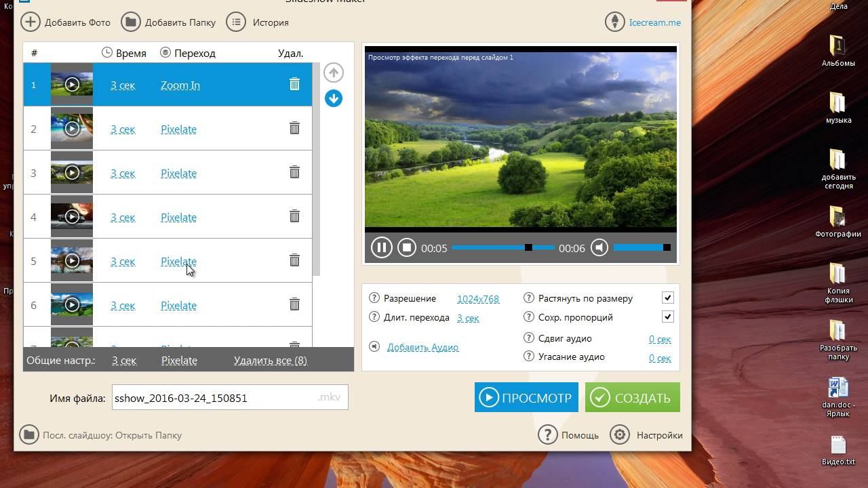This screenshot has width=868, height=488.
Task: Click help icon next to Сдвиг аудио
Action: coord(529,338)
